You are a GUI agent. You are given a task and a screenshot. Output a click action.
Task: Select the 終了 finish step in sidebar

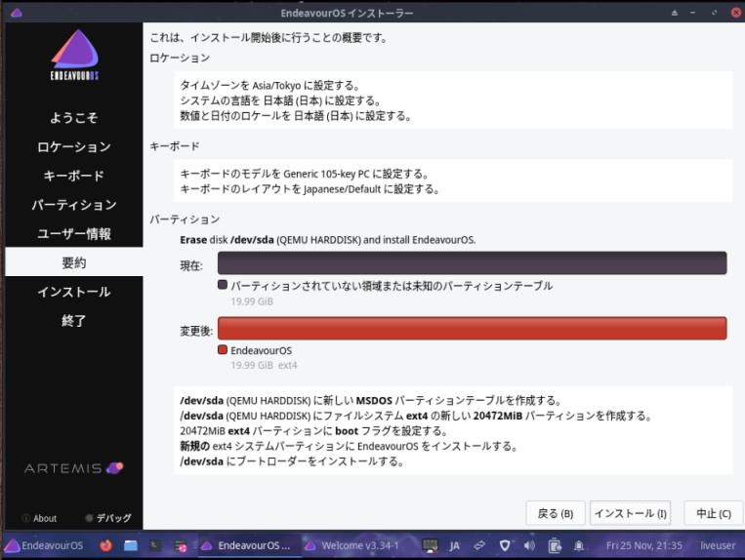[74, 320]
